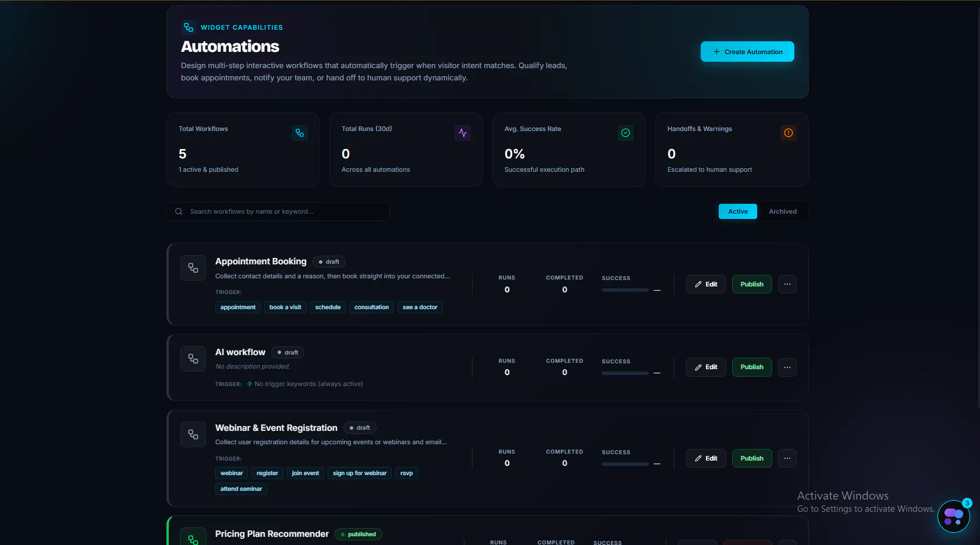Open the AI workflow title

(240, 352)
